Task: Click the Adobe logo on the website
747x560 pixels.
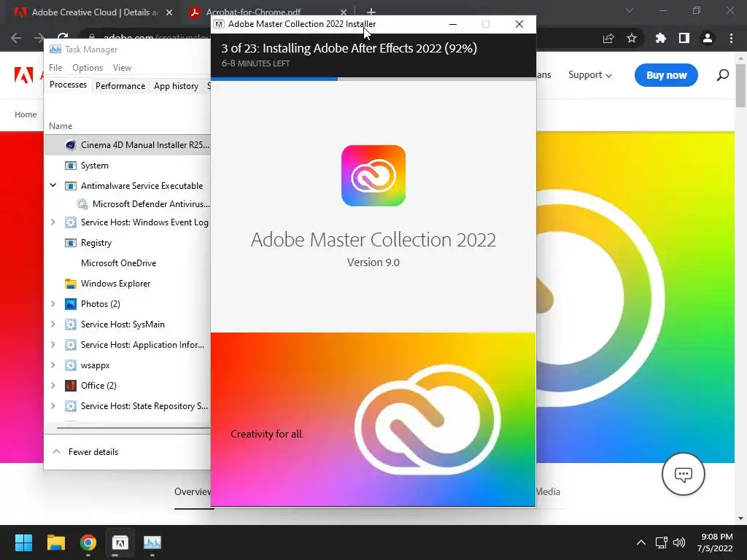Action: [x=23, y=75]
